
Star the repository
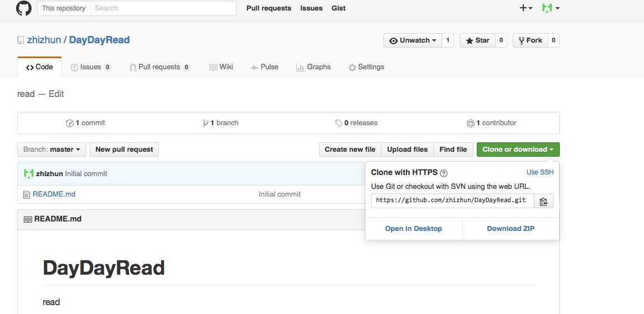coord(478,40)
